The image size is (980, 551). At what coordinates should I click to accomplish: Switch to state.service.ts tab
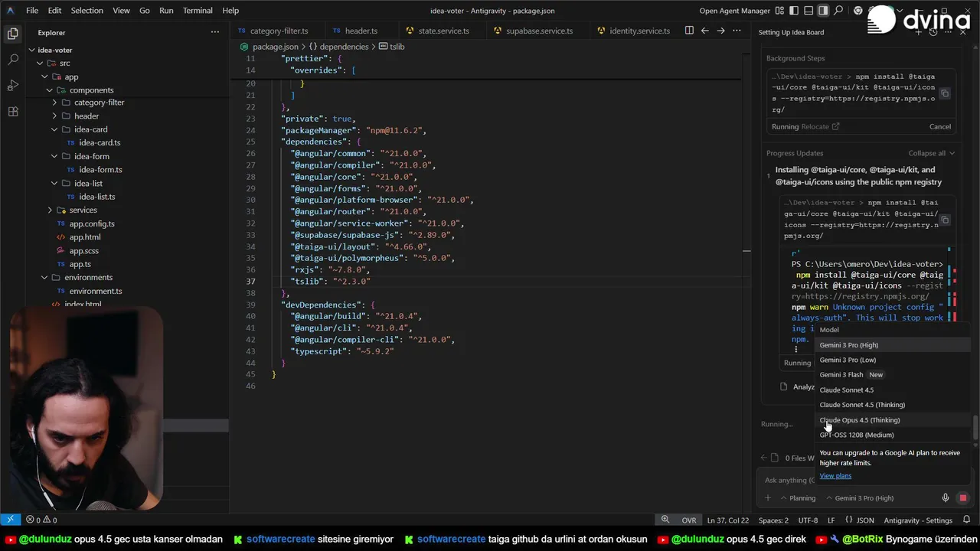[x=443, y=31]
